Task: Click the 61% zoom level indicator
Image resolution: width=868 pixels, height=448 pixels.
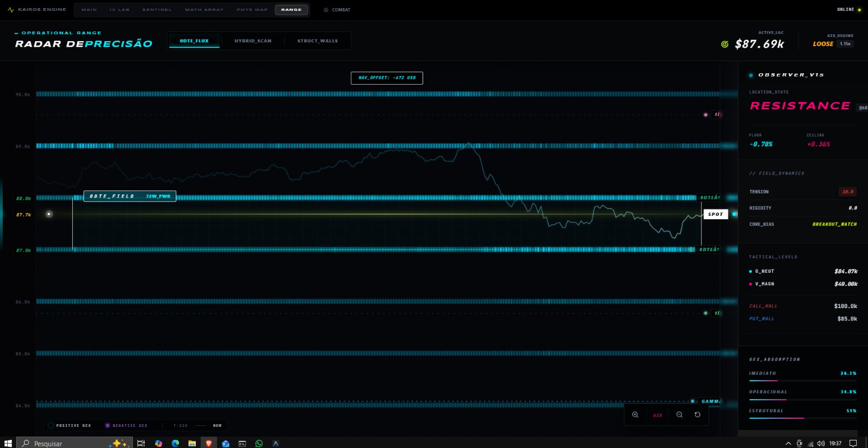Action: pyautogui.click(x=658, y=415)
